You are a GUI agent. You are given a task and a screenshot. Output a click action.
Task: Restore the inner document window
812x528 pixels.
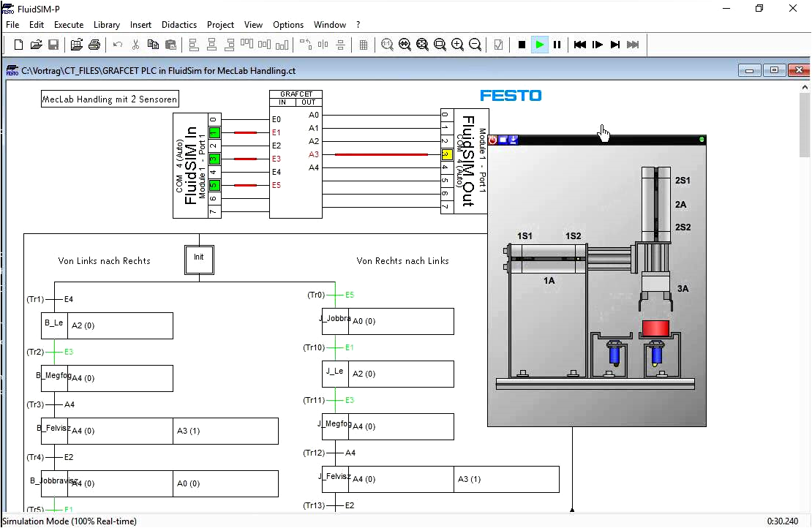[774, 70]
